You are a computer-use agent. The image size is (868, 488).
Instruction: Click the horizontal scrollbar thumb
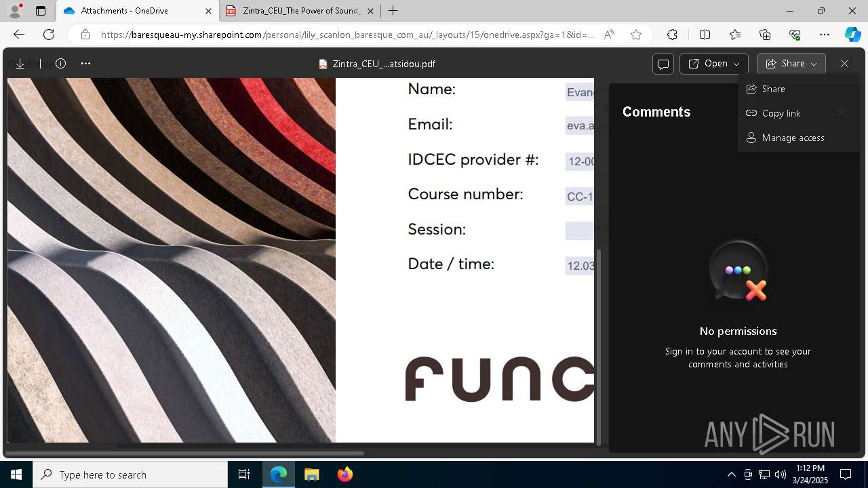click(x=185, y=453)
